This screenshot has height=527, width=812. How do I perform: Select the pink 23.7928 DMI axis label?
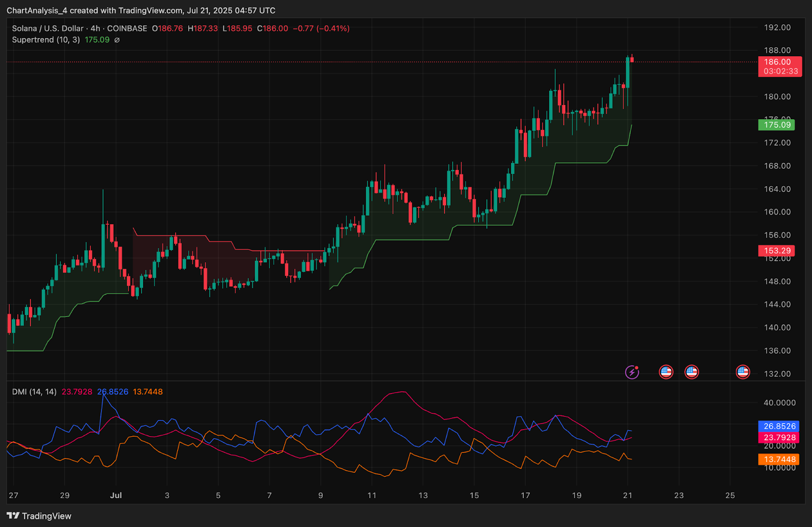click(779, 438)
